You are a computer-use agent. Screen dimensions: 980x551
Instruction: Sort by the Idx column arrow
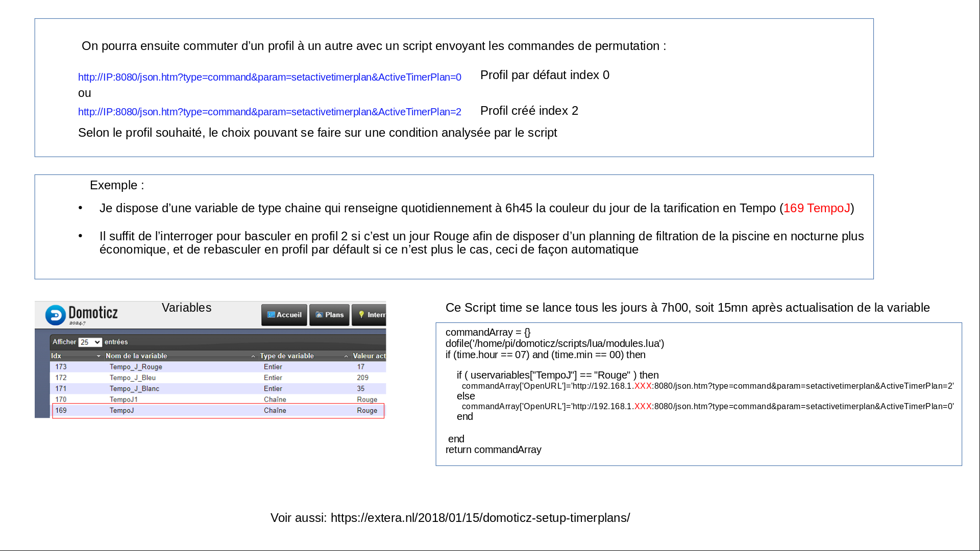pyautogui.click(x=99, y=356)
